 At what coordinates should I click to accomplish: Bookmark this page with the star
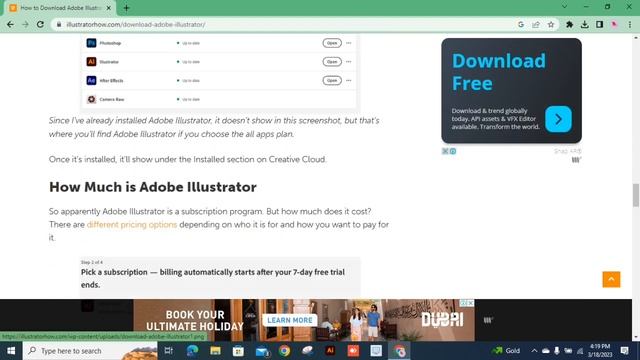(x=551, y=24)
